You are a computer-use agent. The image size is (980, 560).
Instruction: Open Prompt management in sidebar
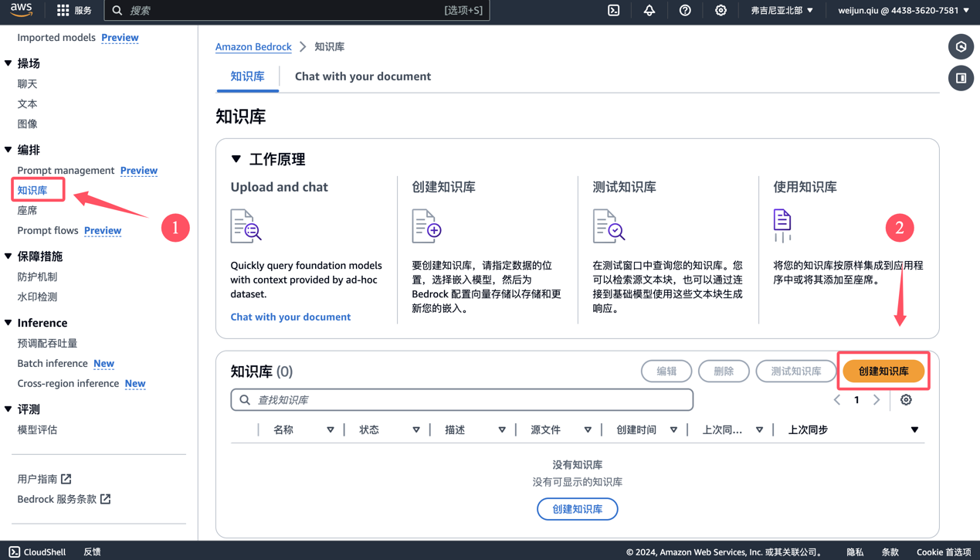66,170
